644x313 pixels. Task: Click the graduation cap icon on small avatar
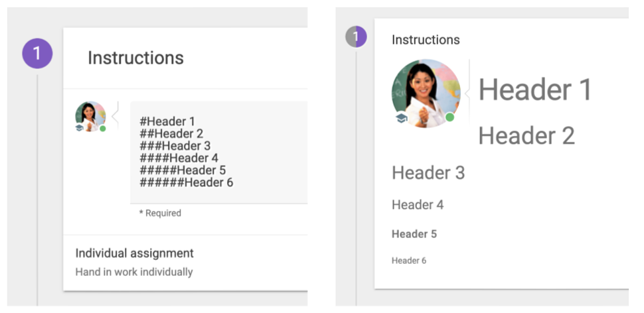(79, 128)
